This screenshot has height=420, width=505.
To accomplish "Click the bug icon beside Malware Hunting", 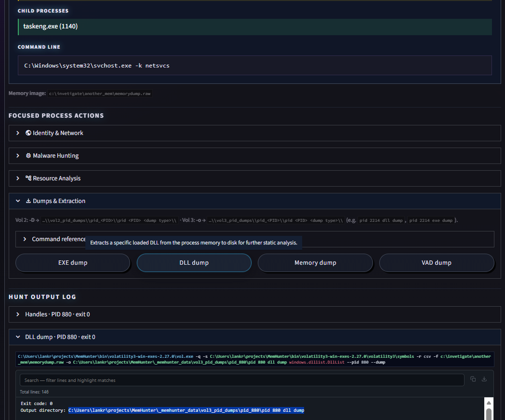I will point(28,156).
